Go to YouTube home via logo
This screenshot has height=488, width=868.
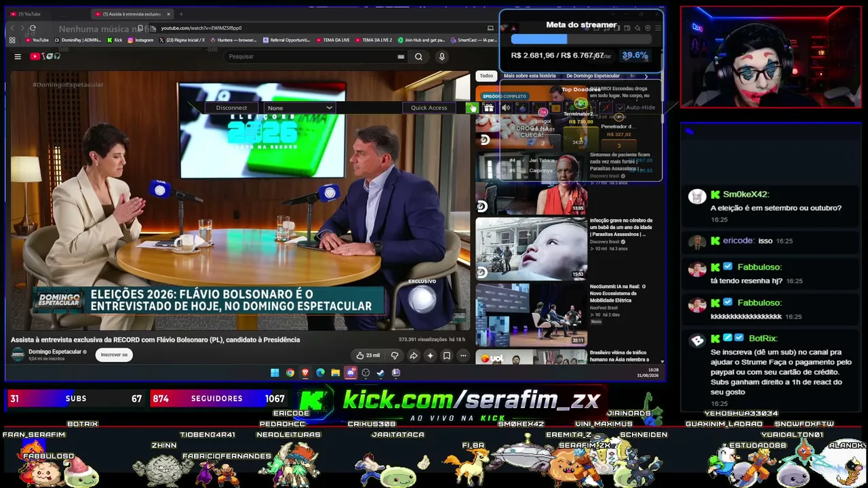point(45,56)
